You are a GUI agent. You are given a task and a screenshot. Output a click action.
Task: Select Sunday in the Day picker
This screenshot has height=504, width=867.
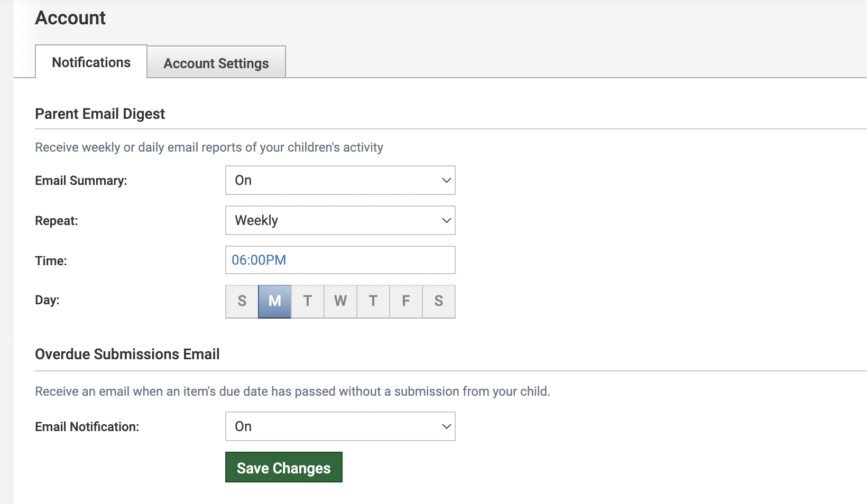pos(242,301)
